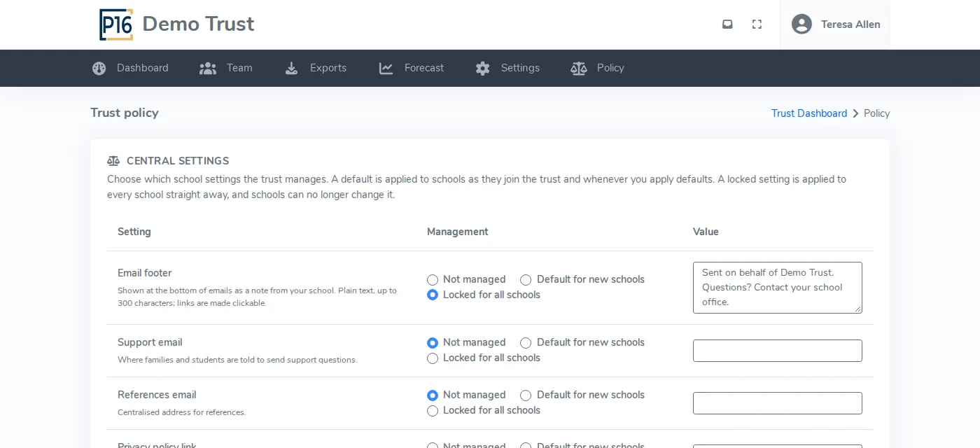Screen dimensions: 980x448
Task: Click the Exports download icon
Action: [x=291, y=68]
